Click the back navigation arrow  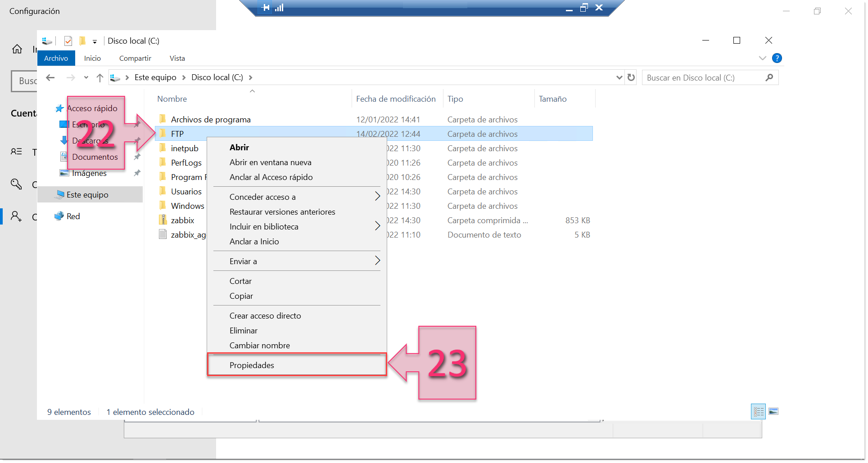coord(50,77)
